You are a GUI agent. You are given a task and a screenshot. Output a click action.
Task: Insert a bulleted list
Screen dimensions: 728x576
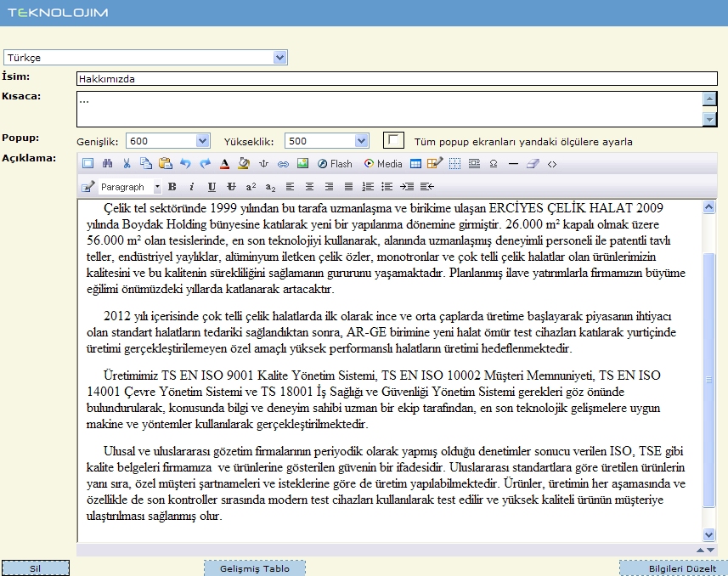(387, 187)
